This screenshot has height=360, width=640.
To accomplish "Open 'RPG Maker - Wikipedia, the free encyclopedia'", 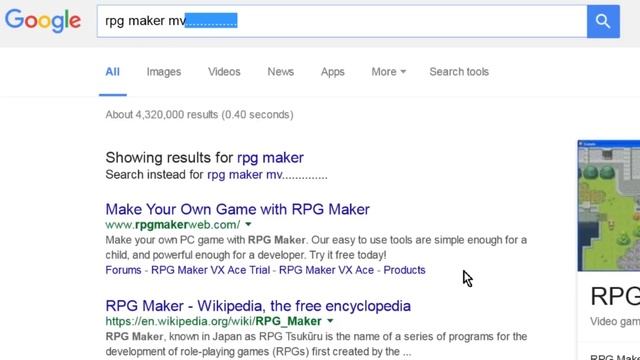I will point(258,306).
